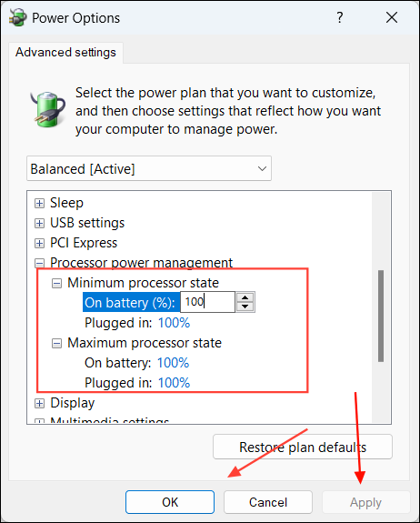Open the Balanced [Active] power plan dropdown

[x=149, y=168]
